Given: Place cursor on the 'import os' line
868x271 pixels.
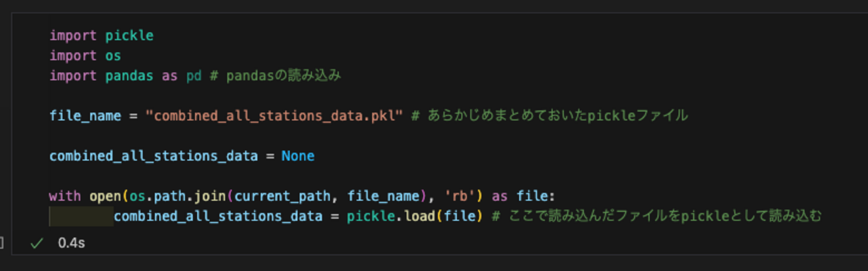Looking at the screenshot, I should tap(85, 56).
